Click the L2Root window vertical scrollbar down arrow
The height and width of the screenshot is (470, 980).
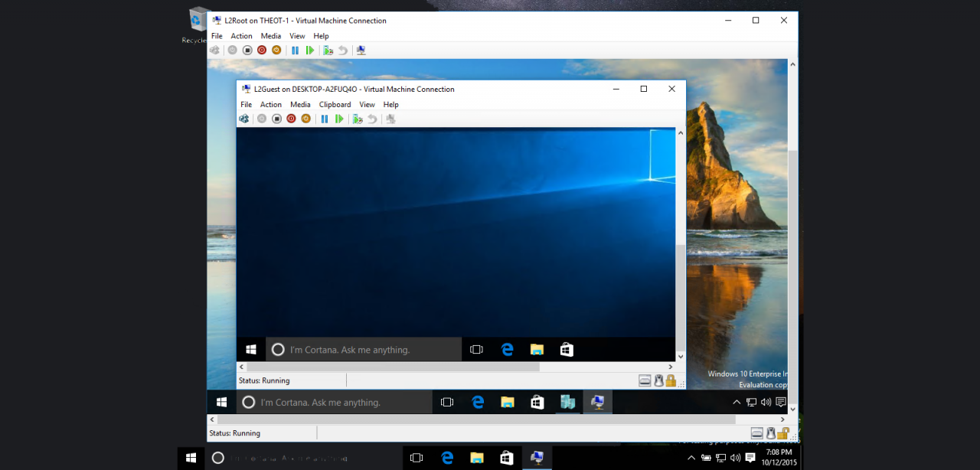(792, 410)
